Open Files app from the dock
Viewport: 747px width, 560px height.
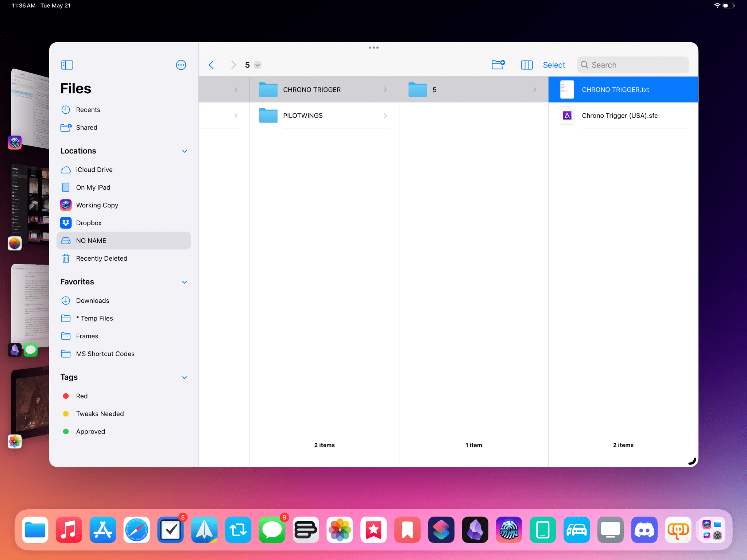tap(35, 530)
